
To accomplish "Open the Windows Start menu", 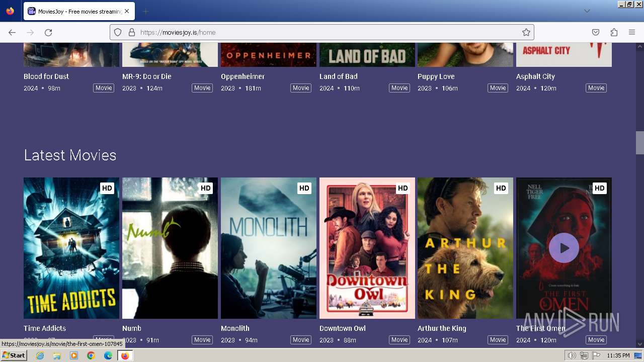I will [14, 355].
